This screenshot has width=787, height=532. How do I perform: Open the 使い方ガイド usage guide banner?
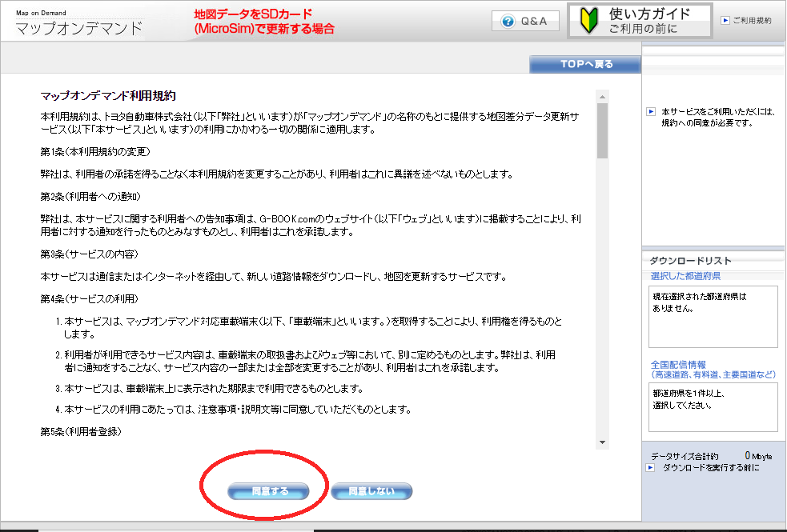pyautogui.click(x=640, y=21)
